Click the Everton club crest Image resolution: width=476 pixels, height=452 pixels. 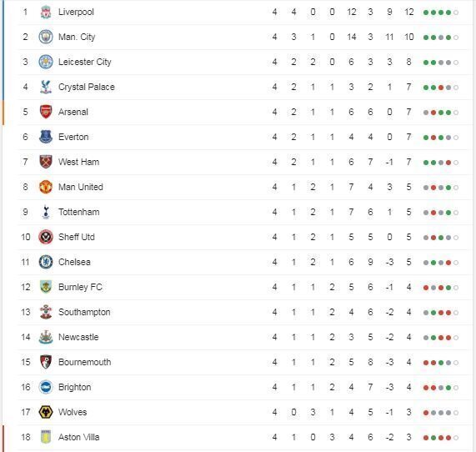(x=46, y=137)
